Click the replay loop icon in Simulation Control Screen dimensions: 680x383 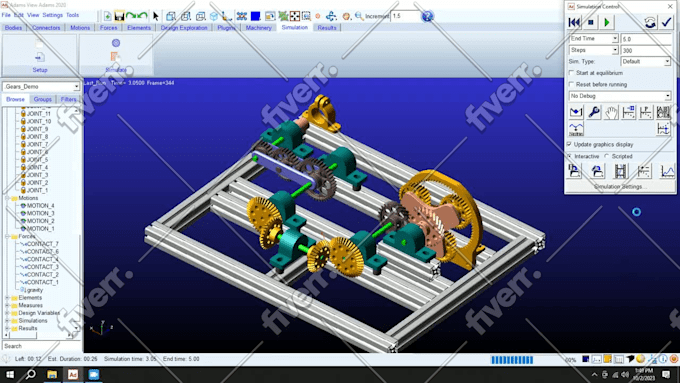click(x=650, y=22)
